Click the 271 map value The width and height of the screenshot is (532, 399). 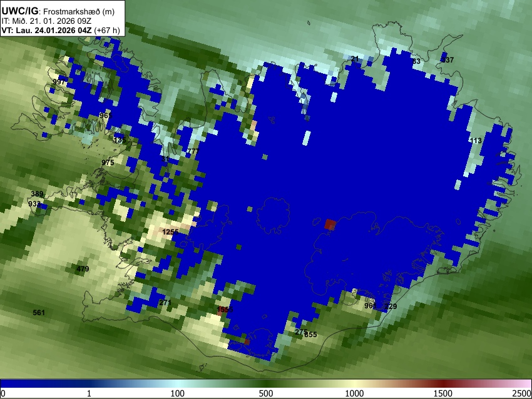pyautogui.click(x=165, y=303)
